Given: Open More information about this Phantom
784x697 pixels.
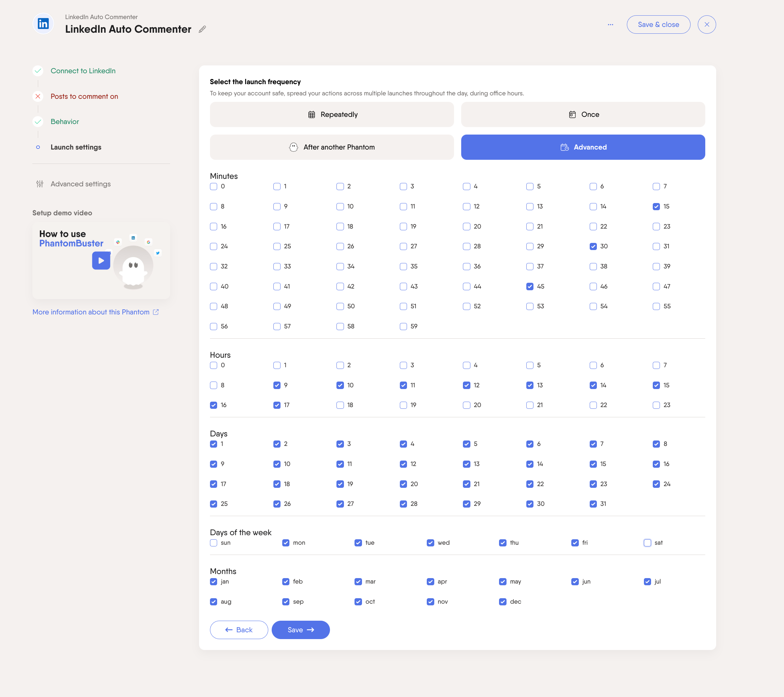Looking at the screenshot, I should tap(91, 312).
